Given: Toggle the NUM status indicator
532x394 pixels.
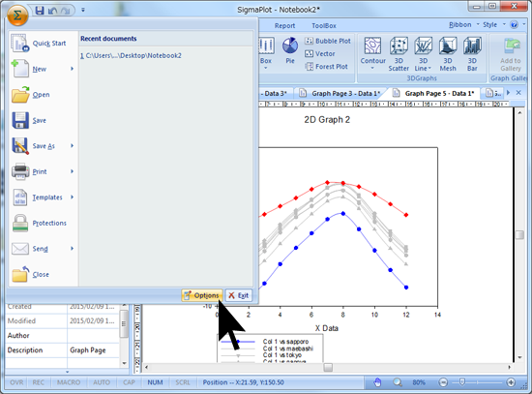Looking at the screenshot, I should (155, 382).
